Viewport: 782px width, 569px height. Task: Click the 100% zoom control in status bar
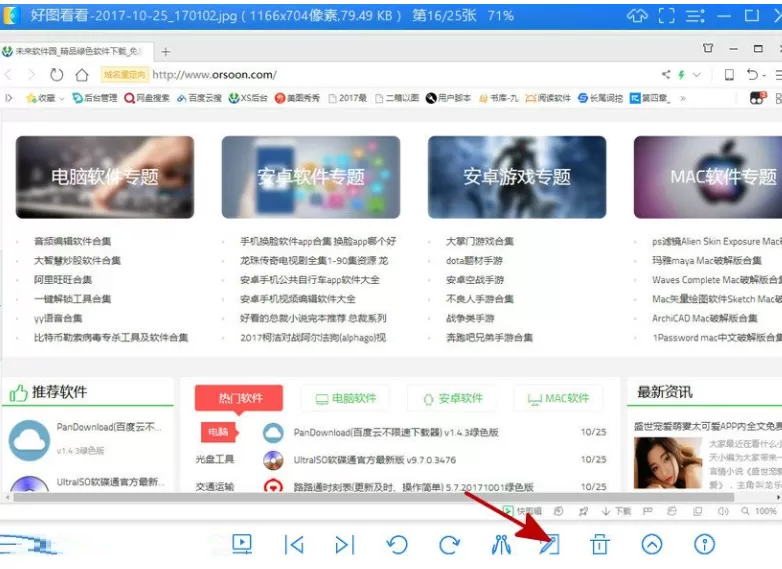pos(759,511)
